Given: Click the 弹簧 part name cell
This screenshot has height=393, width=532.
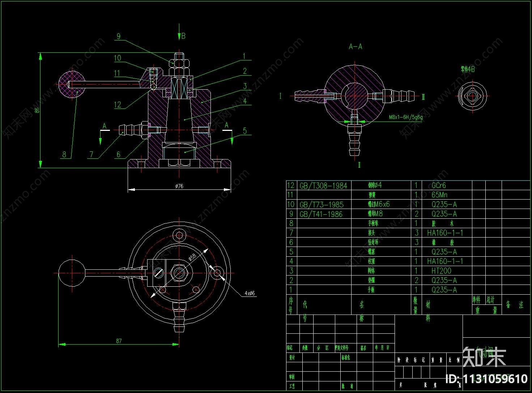Looking at the screenshot, I should (x=372, y=195).
